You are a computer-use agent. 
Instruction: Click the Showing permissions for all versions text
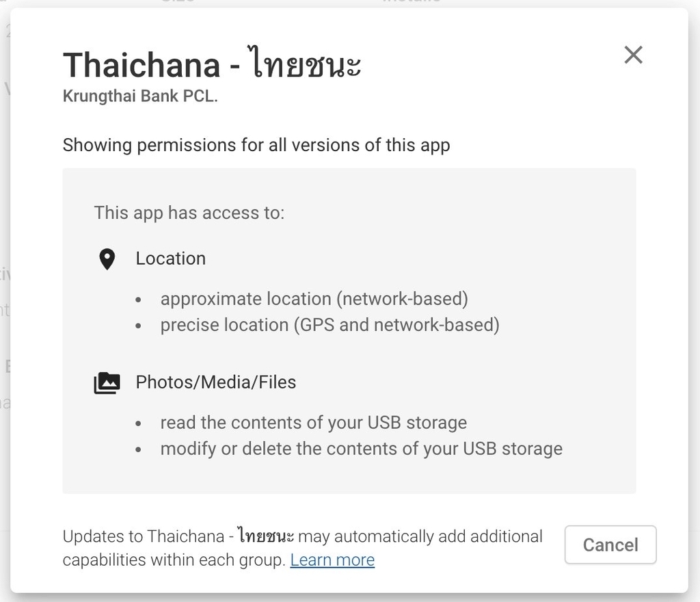(256, 145)
